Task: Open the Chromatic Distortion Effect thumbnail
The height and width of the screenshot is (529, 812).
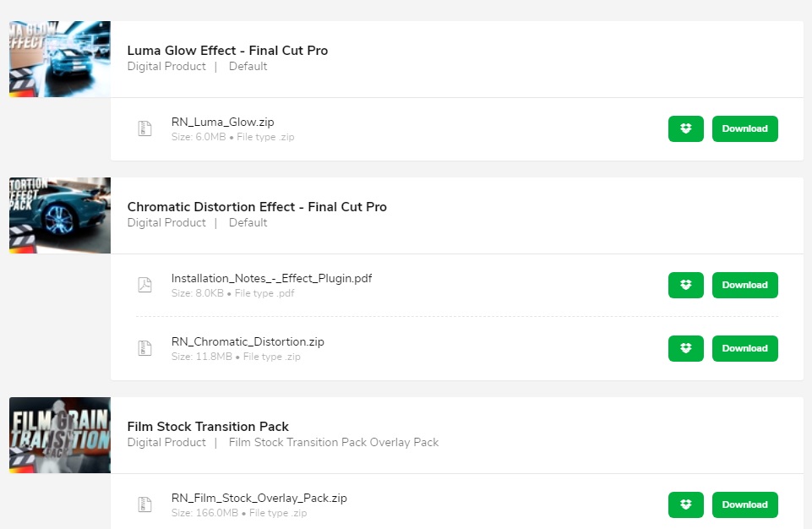Action: coord(59,215)
